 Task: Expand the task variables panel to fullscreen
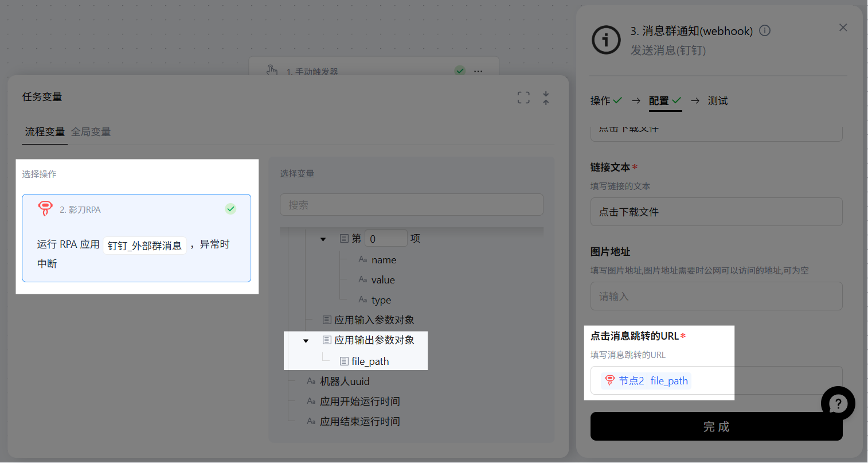click(x=523, y=98)
